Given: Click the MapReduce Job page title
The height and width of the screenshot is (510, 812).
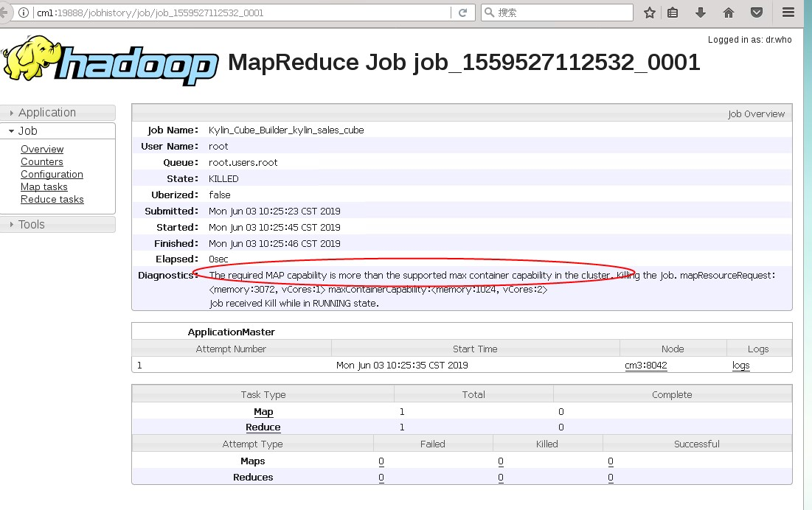Looking at the screenshot, I should tap(464, 63).
